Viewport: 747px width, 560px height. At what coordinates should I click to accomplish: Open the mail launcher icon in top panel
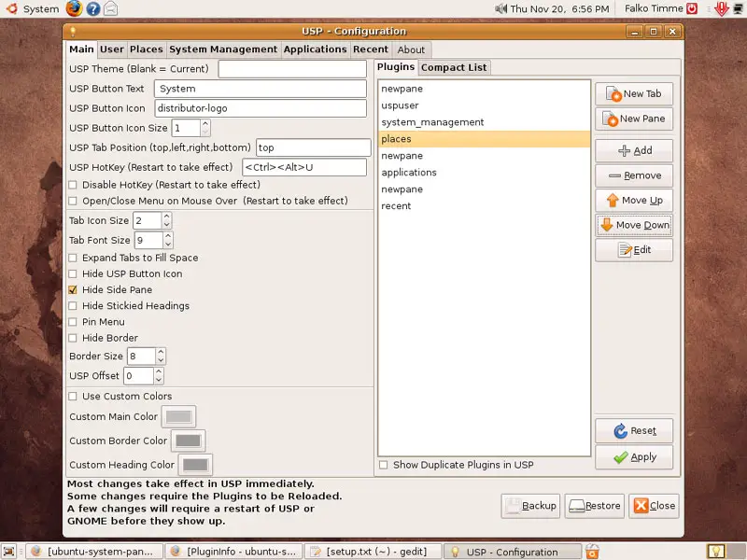point(110,8)
